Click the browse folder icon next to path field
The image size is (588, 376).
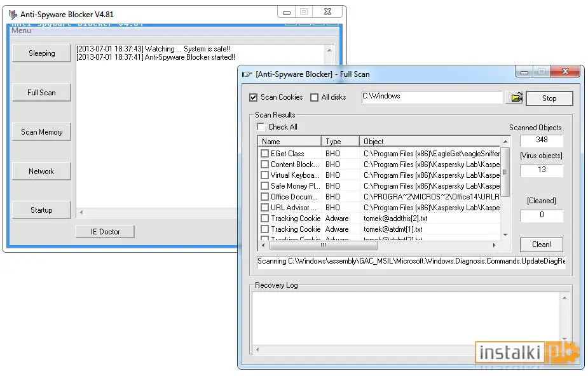pyautogui.click(x=516, y=98)
